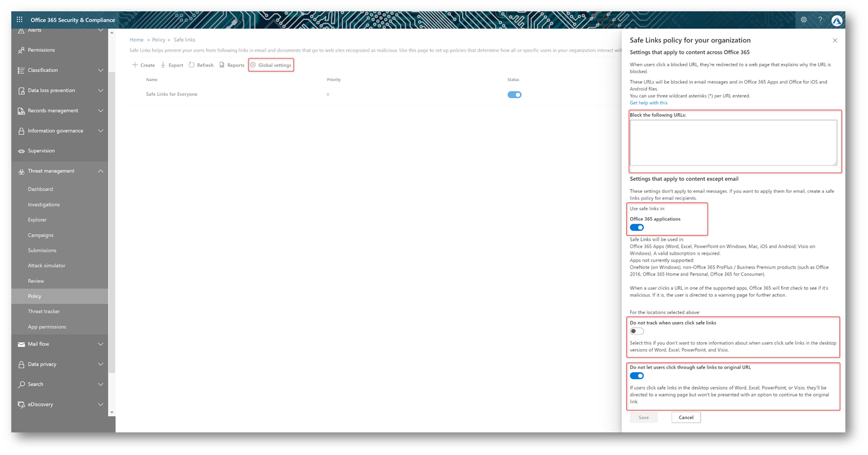The height and width of the screenshot is (455, 868).
Task: Open Attack simulator in the sidebar
Action: (x=46, y=266)
